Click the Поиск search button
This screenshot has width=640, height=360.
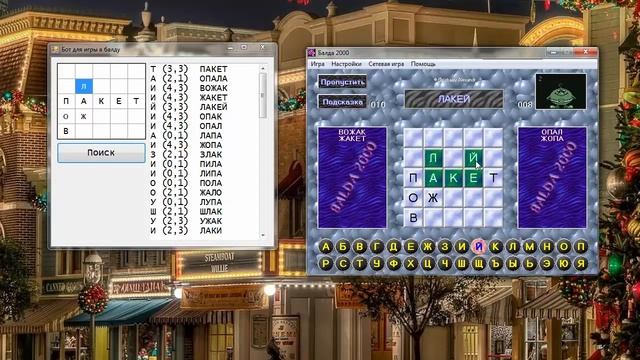pos(101,153)
